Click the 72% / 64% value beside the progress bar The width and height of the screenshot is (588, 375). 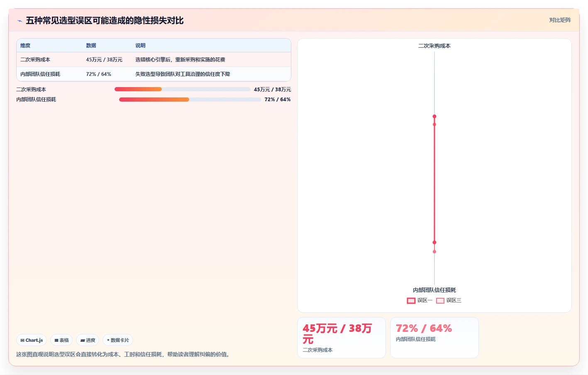pyautogui.click(x=278, y=100)
